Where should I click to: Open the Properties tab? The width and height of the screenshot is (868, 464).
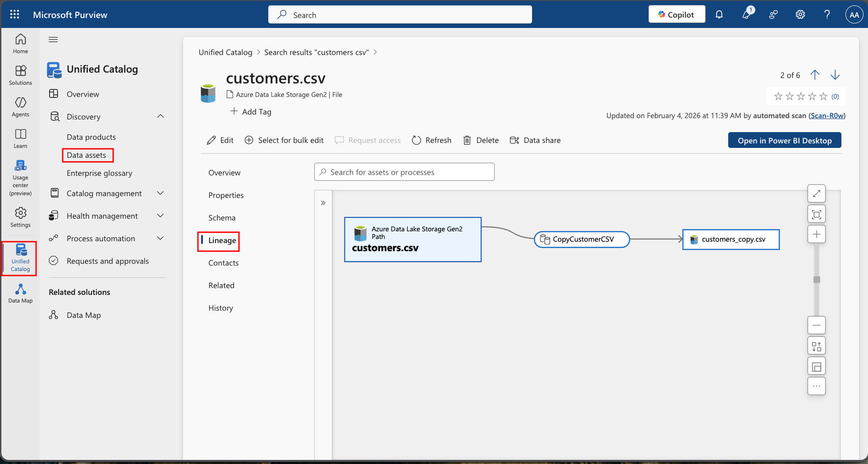coord(226,195)
